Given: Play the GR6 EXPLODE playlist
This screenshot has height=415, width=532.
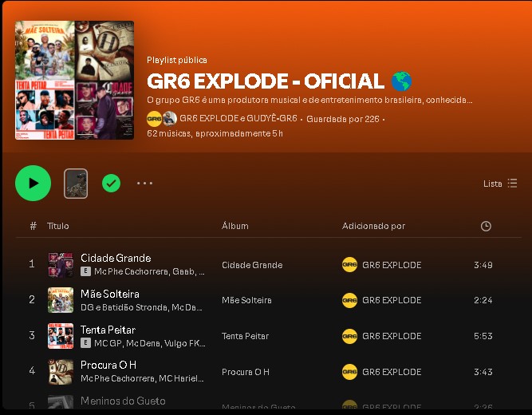Looking at the screenshot, I should click(x=33, y=183).
